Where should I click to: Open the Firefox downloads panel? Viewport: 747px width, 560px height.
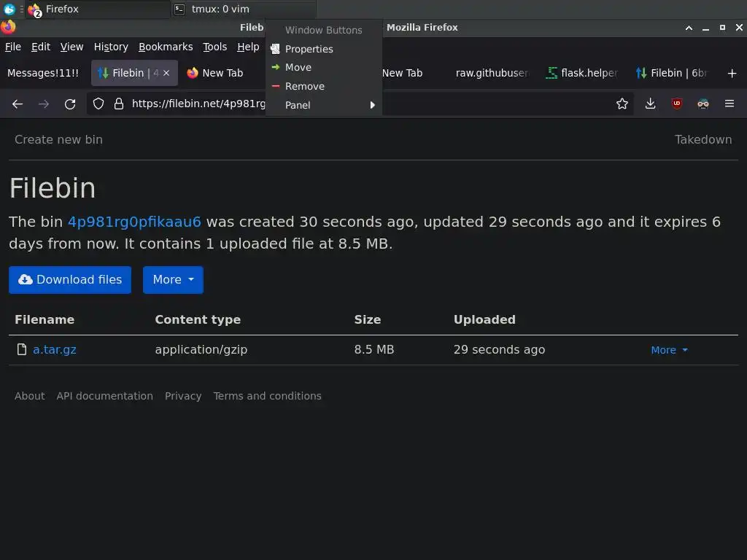(x=650, y=104)
